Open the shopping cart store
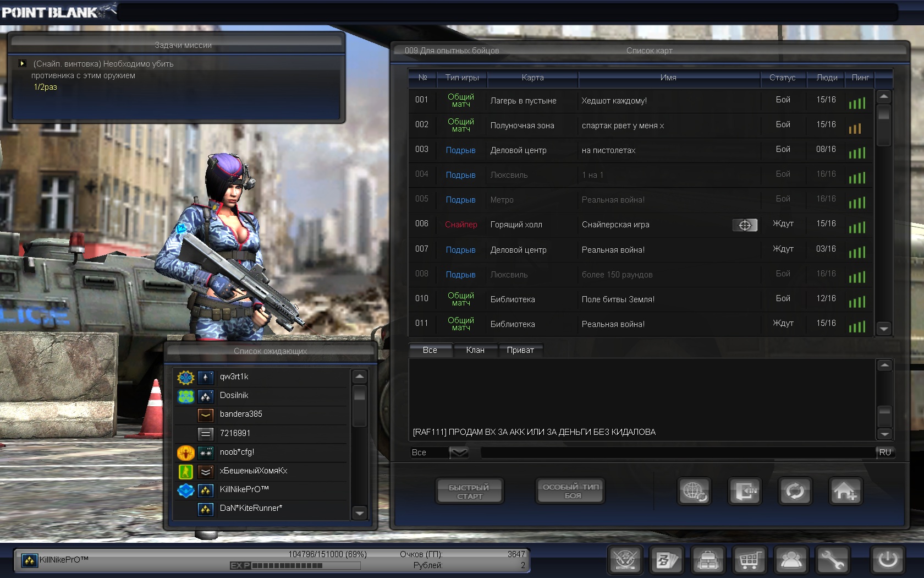Viewport: 924px width, 578px height. (749, 560)
